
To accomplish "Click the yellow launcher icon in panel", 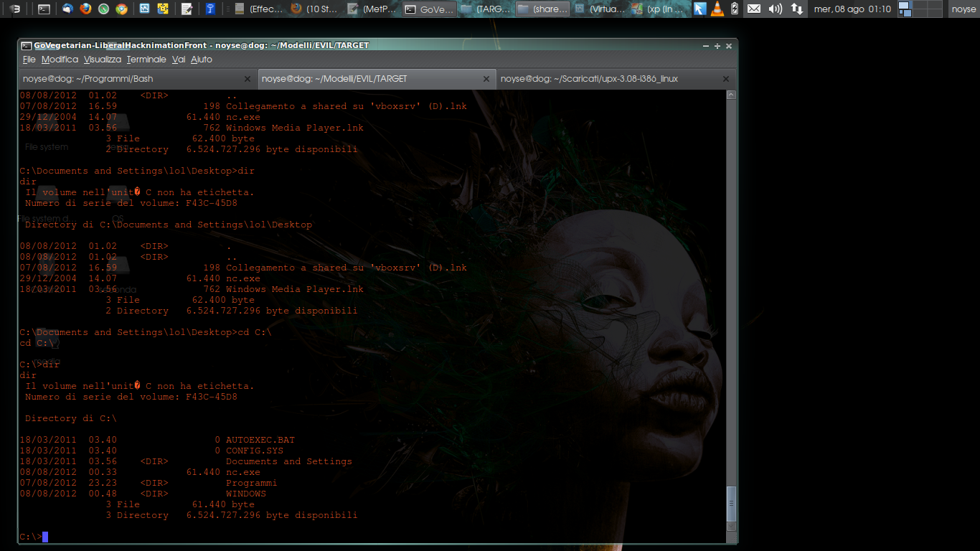I will [163, 9].
